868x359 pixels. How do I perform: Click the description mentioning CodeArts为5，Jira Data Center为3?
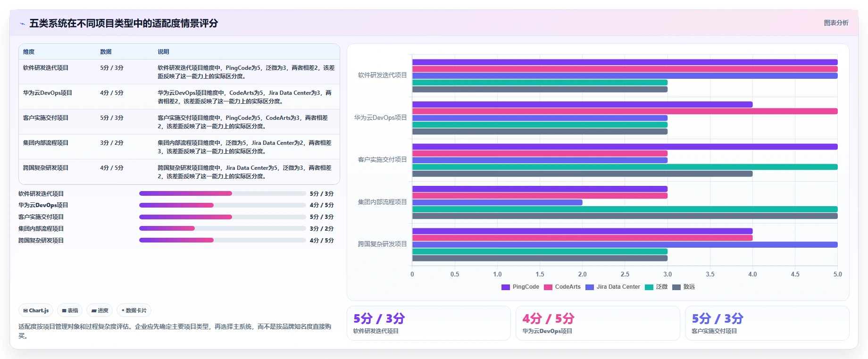(245, 97)
